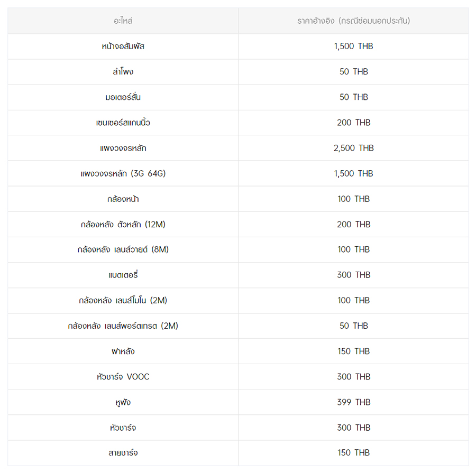Select 'กล้องหลัง ตัวหลัก (12M)' cell

click(x=123, y=224)
